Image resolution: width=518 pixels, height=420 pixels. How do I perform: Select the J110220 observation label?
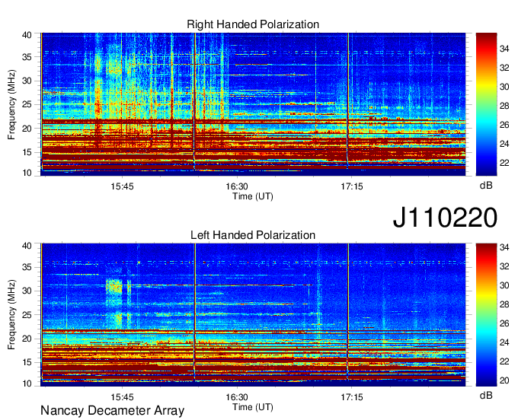pos(445,218)
